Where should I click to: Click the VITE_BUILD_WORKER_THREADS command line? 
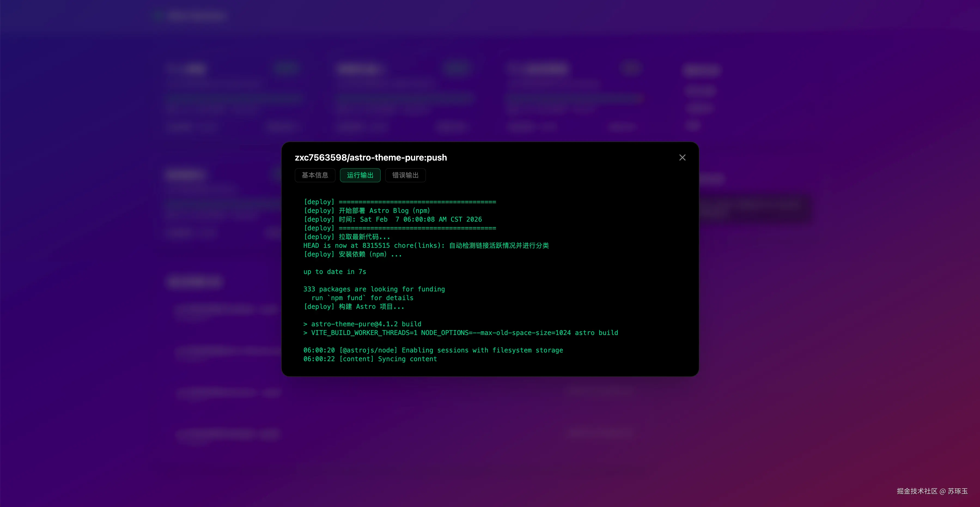click(x=460, y=333)
